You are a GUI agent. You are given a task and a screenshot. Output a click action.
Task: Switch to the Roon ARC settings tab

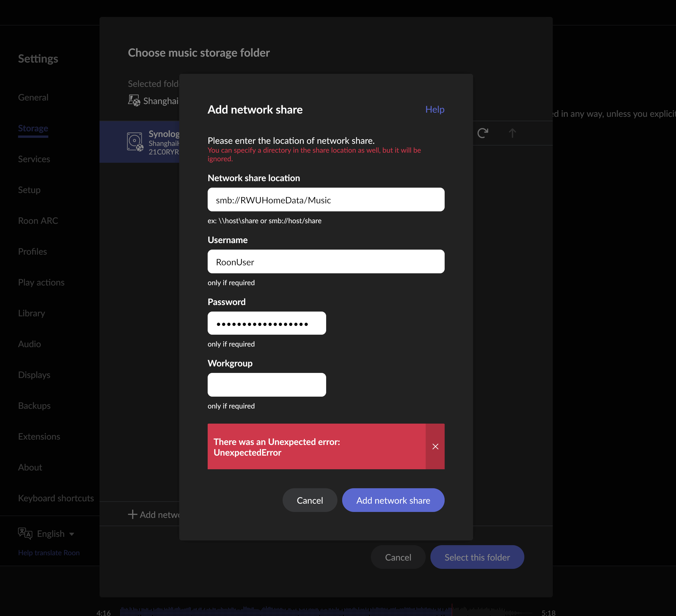click(38, 221)
